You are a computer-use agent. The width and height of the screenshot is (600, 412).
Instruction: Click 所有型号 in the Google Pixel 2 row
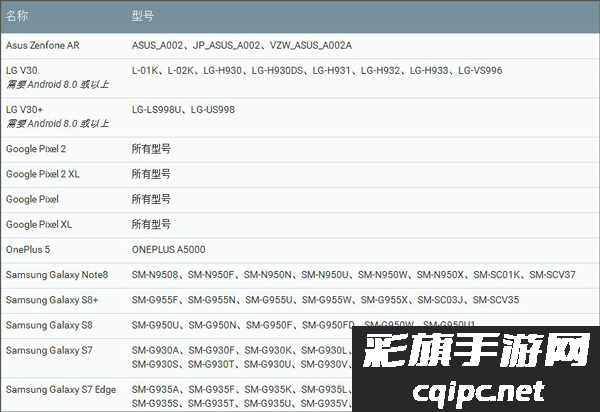click(x=151, y=148)
